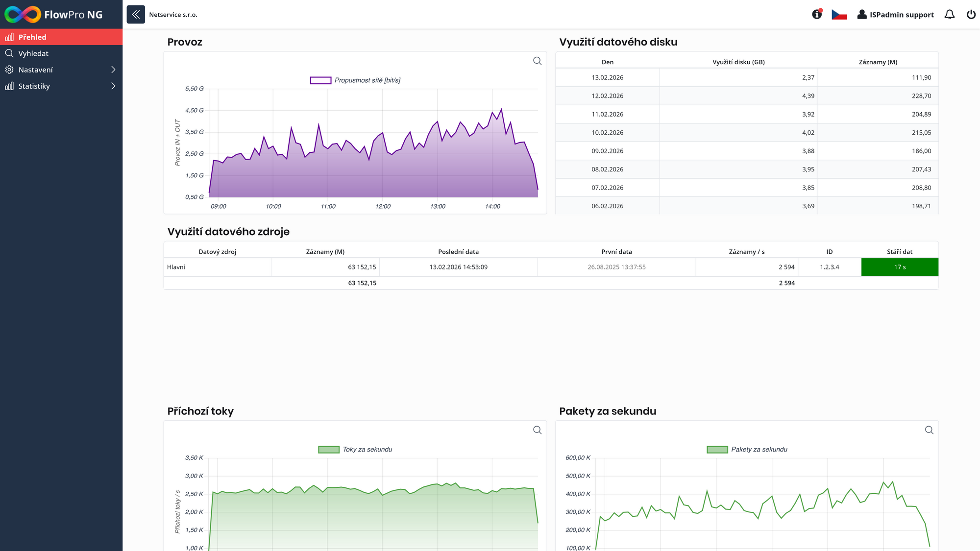Click the green 17 s data-age cell
980x551 pixels.
tap(900, 267)
